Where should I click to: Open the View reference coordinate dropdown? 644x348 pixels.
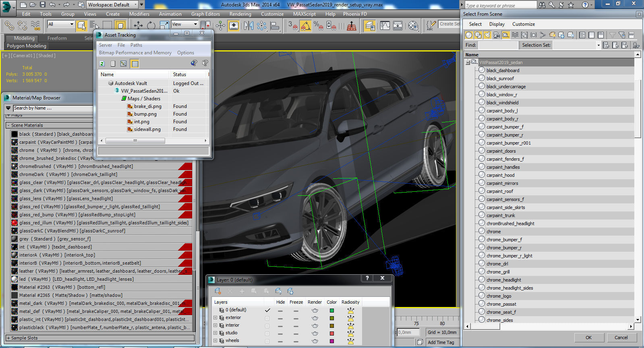pyautogui.click(x=184, y=24)
